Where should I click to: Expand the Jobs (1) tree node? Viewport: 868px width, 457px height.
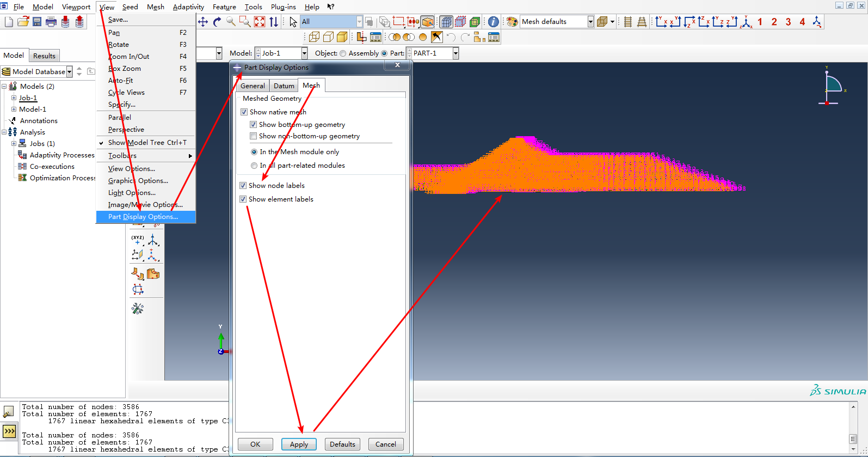14,144
